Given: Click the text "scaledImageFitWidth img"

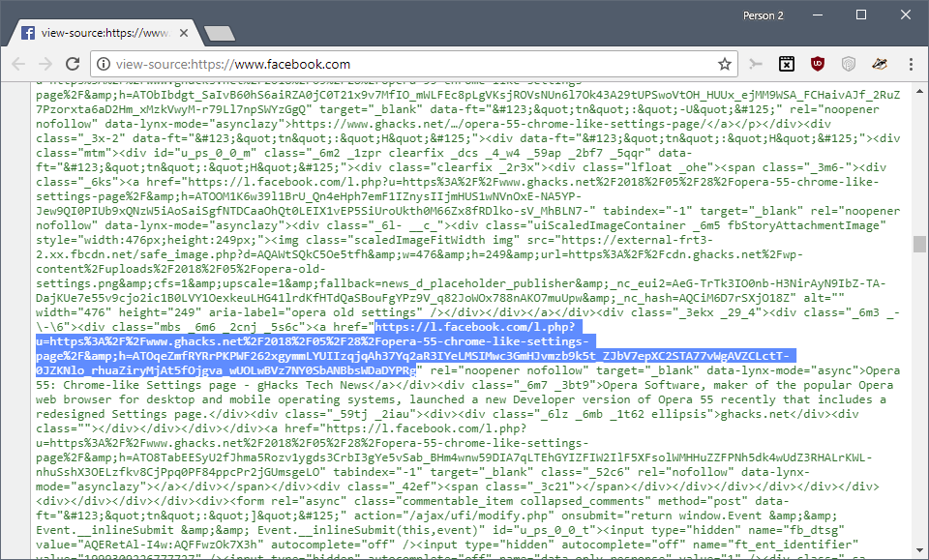Looking at the screenshot, I should point(434,240).
